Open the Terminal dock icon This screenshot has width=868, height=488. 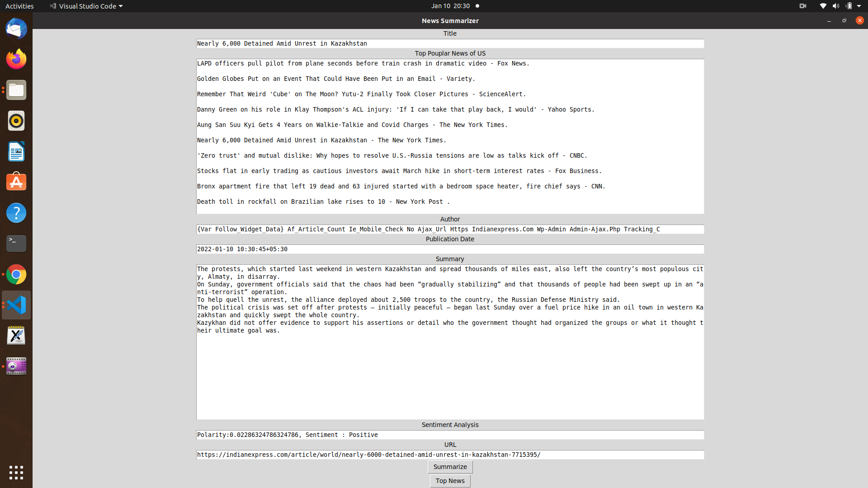[x=16, y=244]
